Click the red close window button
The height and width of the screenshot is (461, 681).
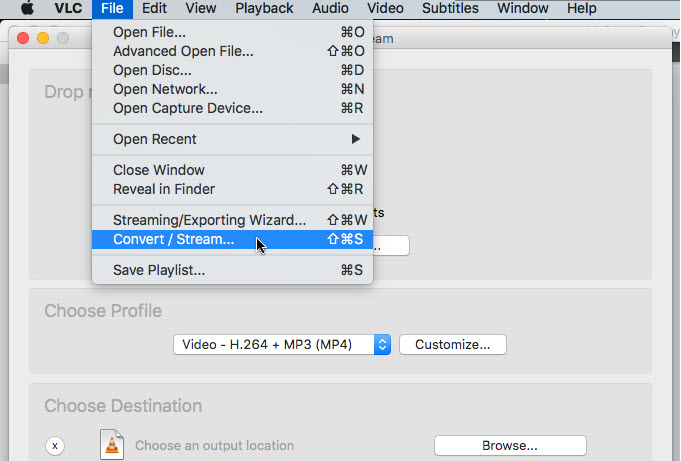(23, 38)
